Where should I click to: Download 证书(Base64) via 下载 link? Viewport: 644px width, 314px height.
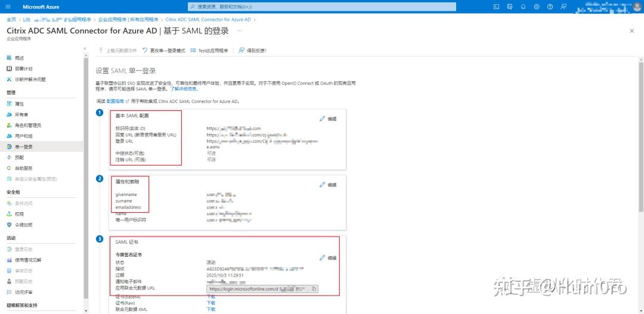click(210, 297)
